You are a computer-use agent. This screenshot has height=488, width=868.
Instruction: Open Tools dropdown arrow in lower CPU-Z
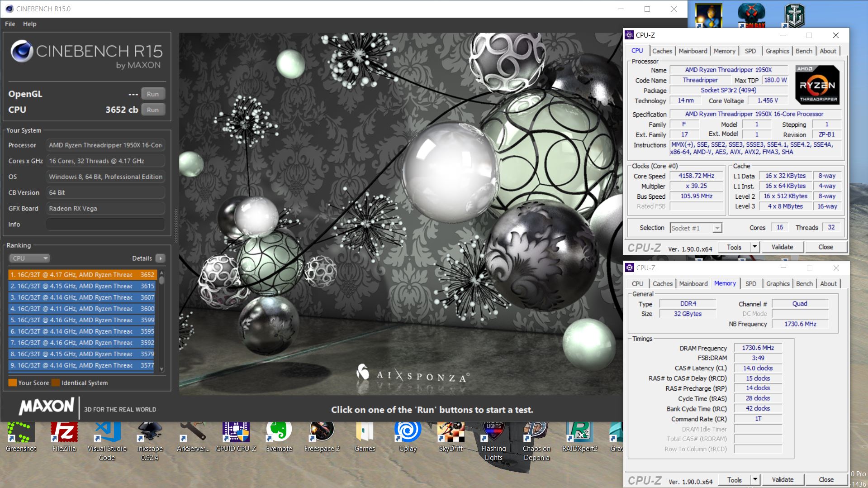[x=754, y=479]
